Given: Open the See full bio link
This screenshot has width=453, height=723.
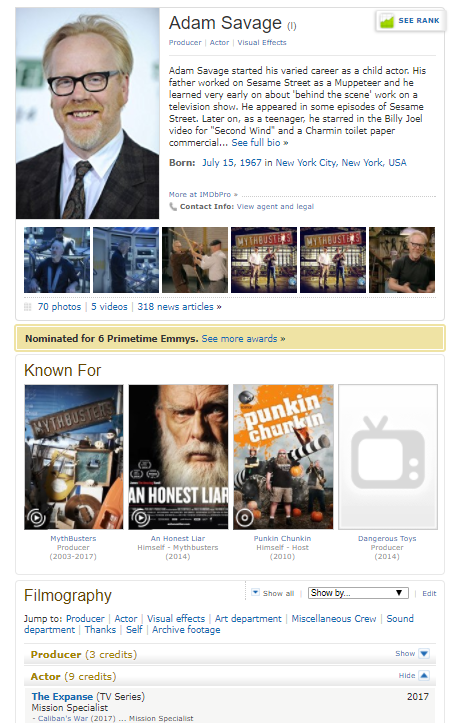Looking at the screenshot, I should (x=260, y=143).
